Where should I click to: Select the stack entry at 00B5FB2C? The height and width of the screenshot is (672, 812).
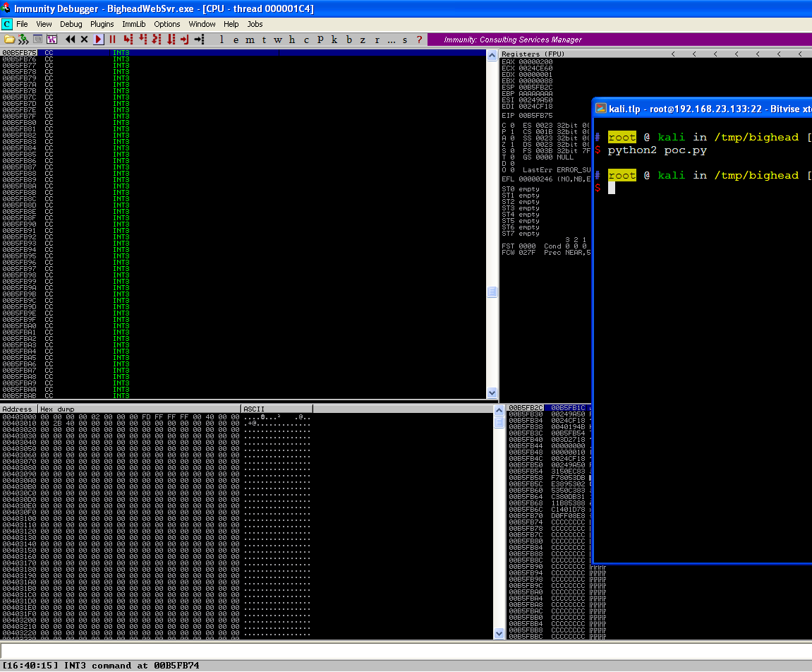tap(526, 408)
